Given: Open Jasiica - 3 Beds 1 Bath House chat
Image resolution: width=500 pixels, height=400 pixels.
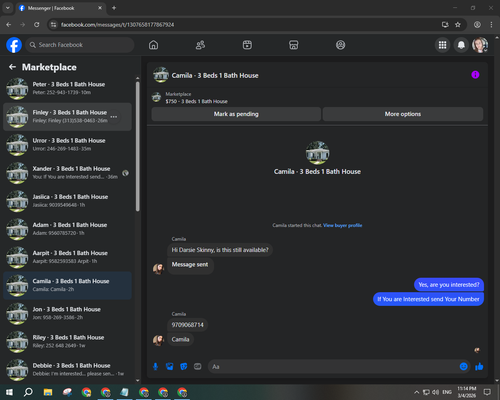Looking at the screenshot, I should (67, 201).
